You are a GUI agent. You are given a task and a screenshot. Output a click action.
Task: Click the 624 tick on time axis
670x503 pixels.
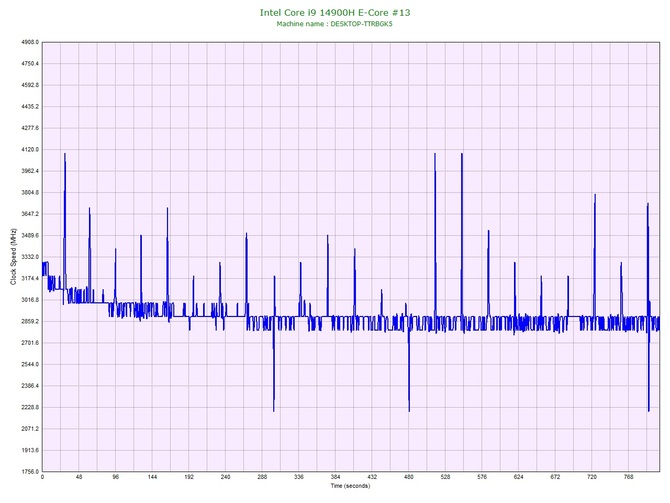[519, 477]
